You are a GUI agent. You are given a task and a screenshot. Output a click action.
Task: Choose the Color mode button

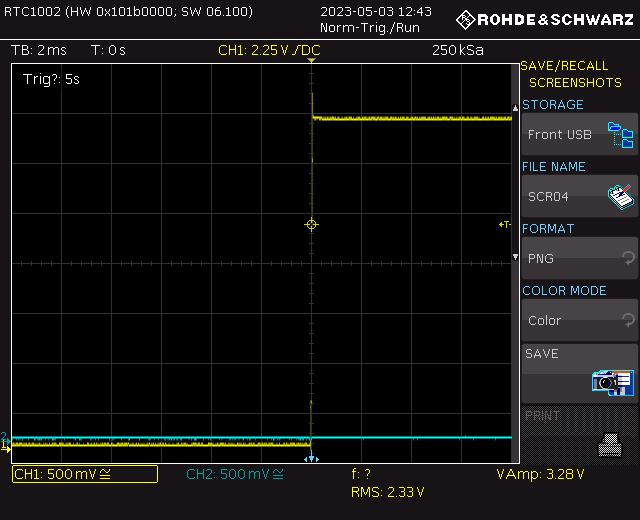coord(580,320)
